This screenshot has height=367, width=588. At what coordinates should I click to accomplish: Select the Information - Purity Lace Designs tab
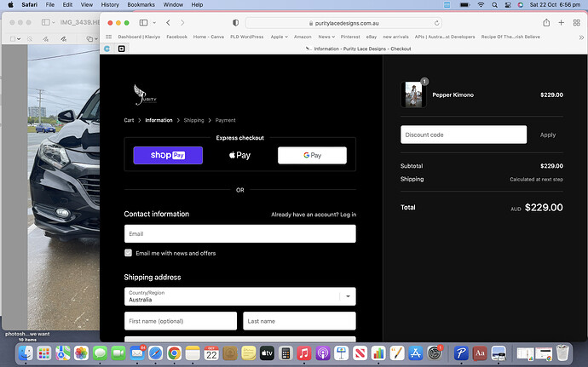358,49
